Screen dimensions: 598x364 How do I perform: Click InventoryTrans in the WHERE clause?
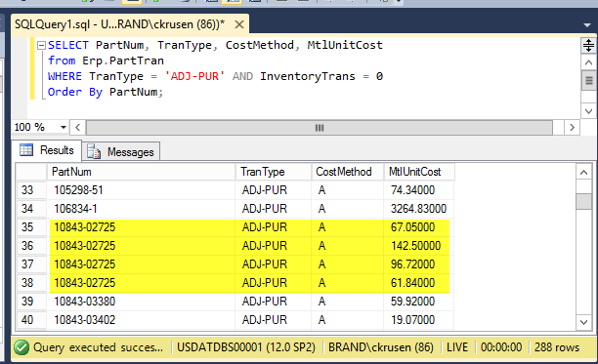308,76
